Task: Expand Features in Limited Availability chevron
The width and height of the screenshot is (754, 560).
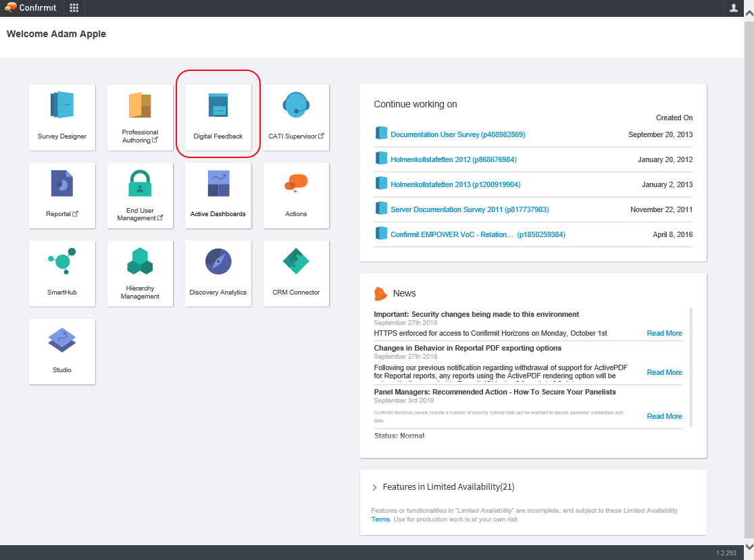Action: (374, 488)
